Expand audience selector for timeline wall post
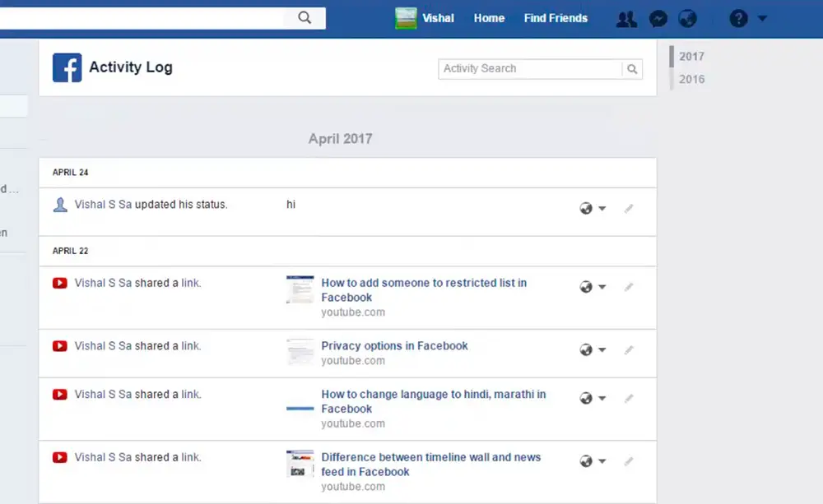 point(593,461)
